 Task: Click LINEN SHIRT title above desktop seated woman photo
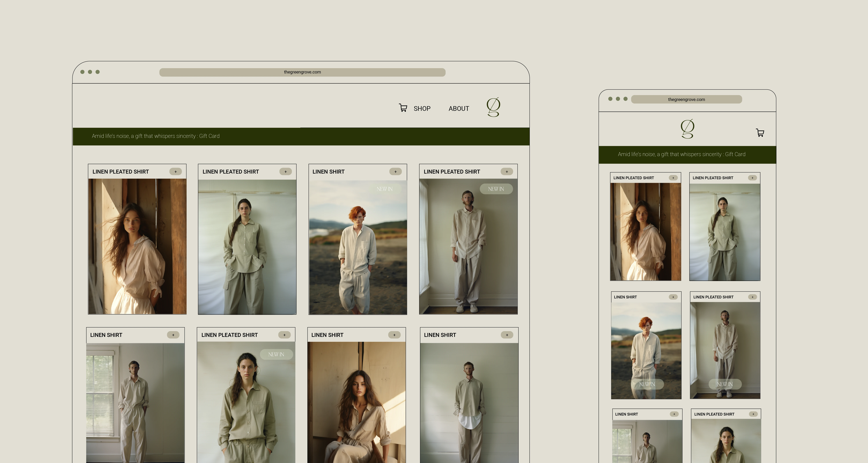coord(327,335)
